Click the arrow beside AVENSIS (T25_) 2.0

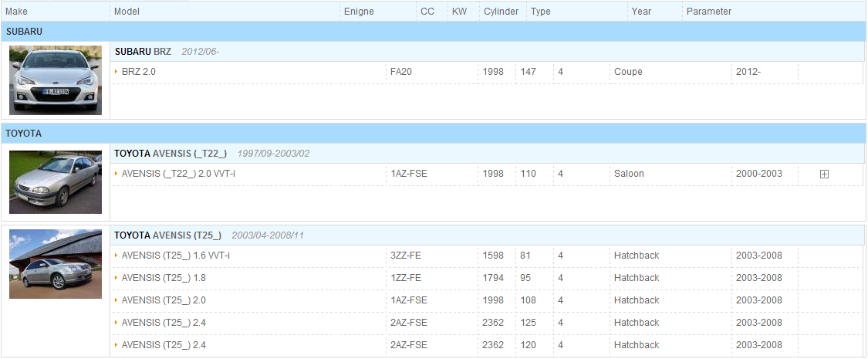[x=117, y=300]
